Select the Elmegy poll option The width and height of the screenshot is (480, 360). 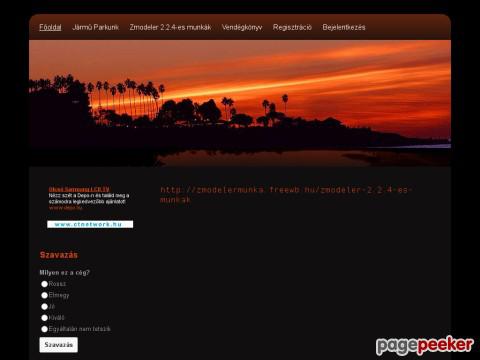click(x=44, y=295)
